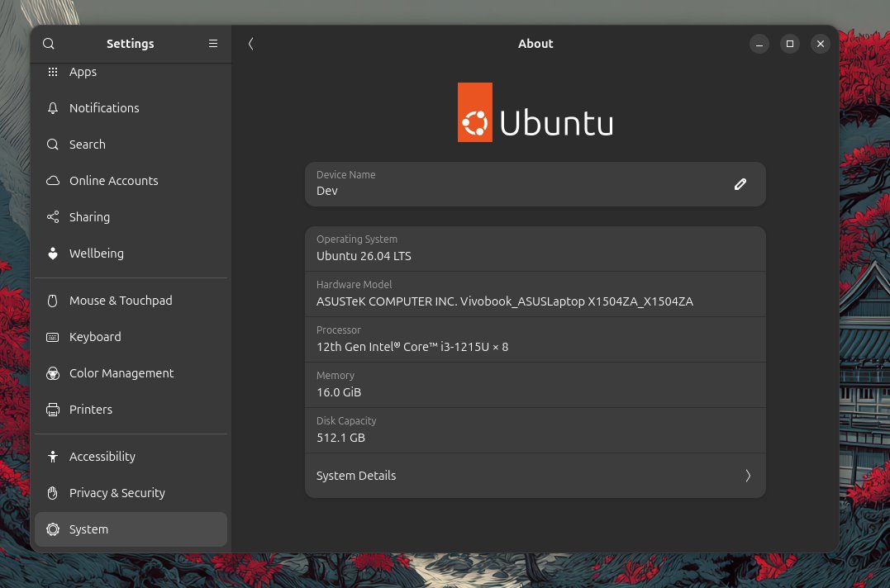Close the Settings window
The width and height of the screenshot is (890, 588).
point(821,44)
